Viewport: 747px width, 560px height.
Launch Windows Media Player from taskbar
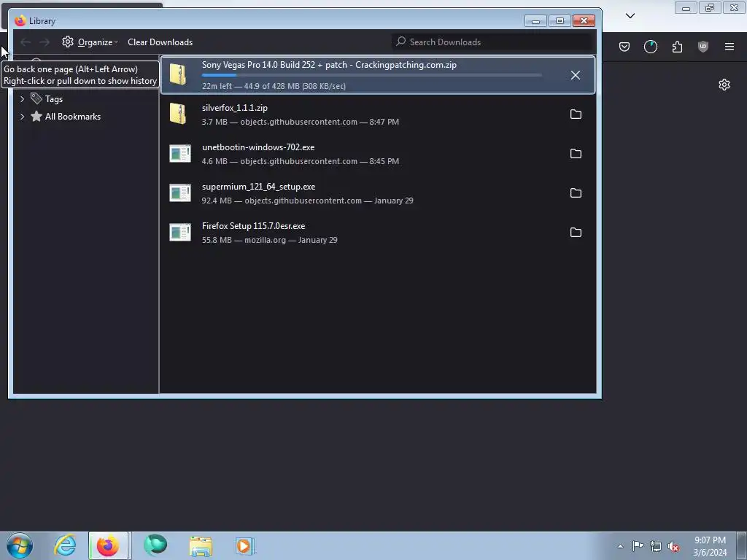point(245,545)
